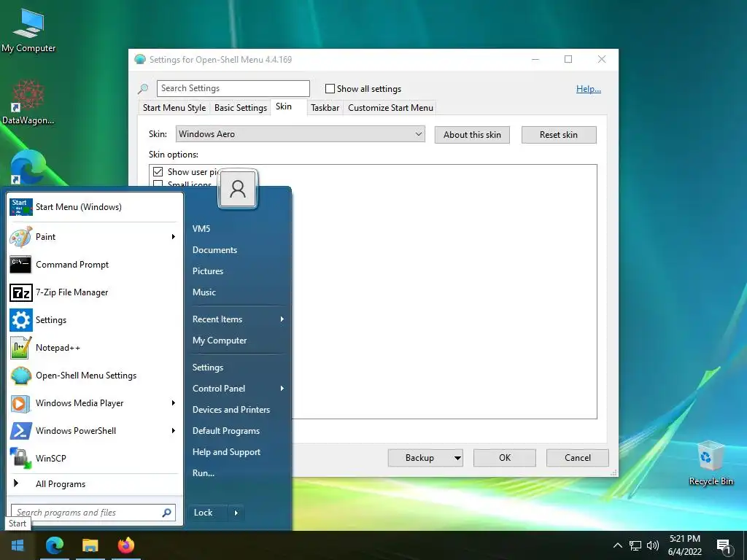Open the network tray icon
The height and width of the screenshot is (560, 747).
(x=635, y=545)
